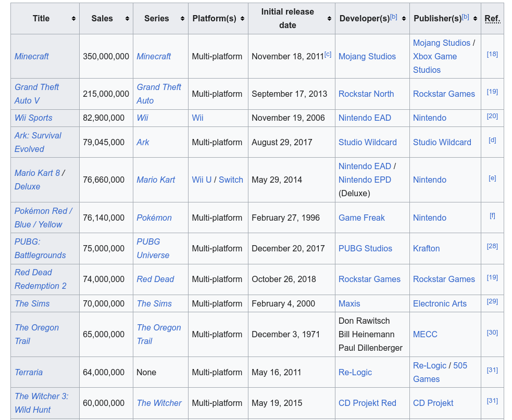Screen dimensions: 512x420
Task: Open the PUBG: Battlegrounds title link
Action: coord(40,248)
